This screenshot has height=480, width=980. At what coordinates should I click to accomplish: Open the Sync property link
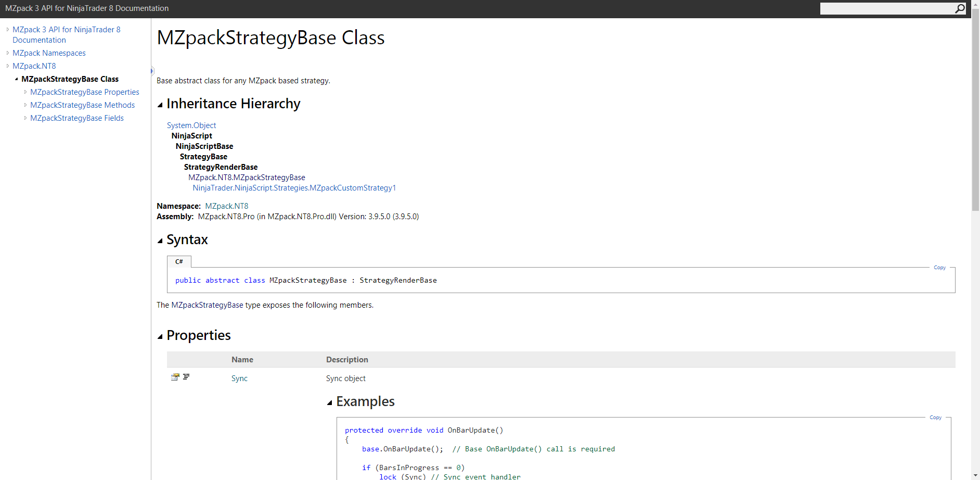point(239,378)
